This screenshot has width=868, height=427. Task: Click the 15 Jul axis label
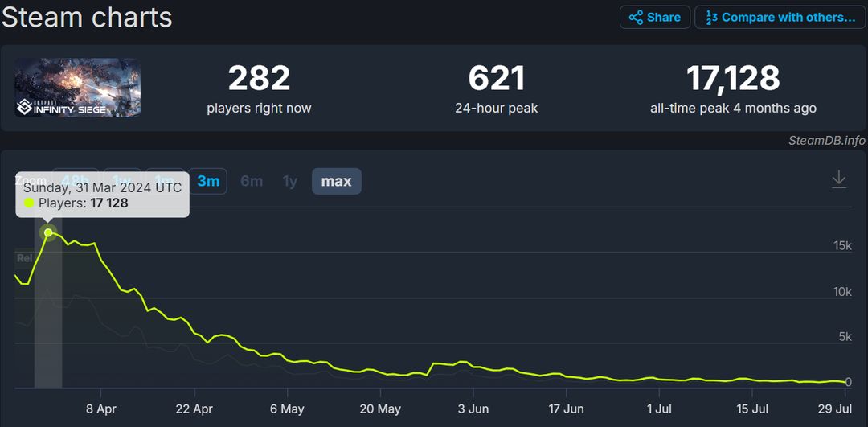752,409
